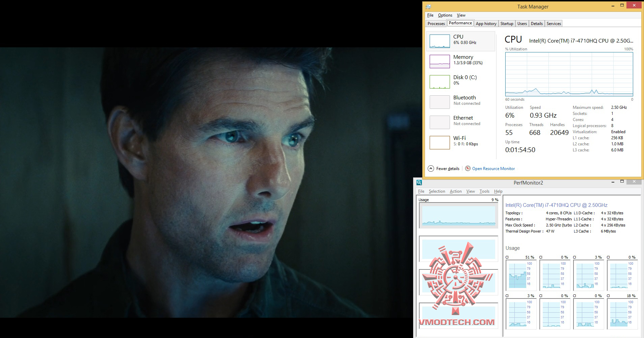Switch to the Users tab
644x338 pixels.
(x=522, y=24)
